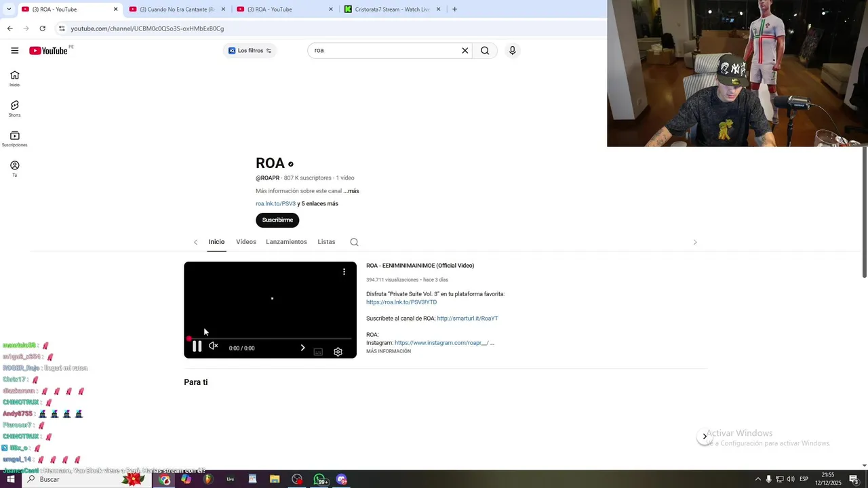
Task: Pause the featured video
Action: point(197,347)
